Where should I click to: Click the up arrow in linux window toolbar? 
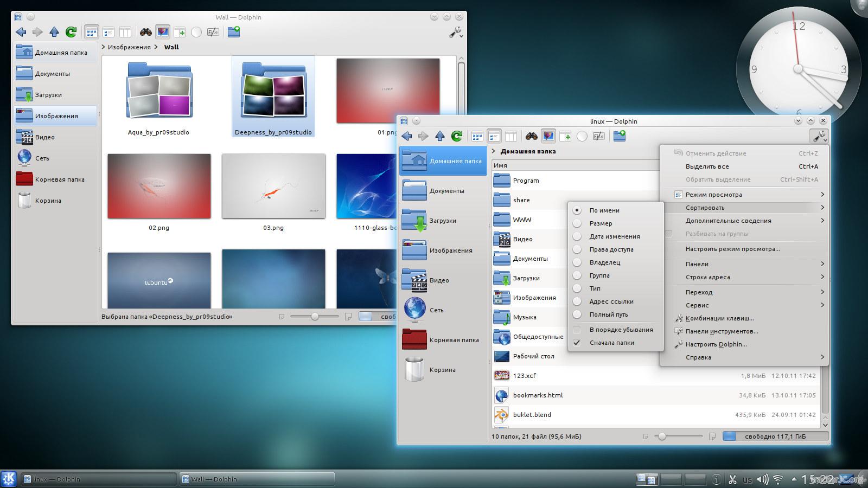[440, 136]
